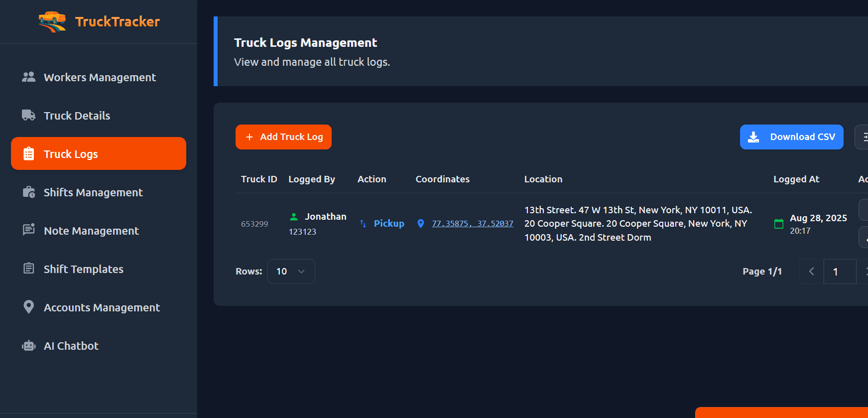Click the Shift Templates clipboard icon
The height and width of the screenshot is (418, 868).
click(x=29, y=269)
